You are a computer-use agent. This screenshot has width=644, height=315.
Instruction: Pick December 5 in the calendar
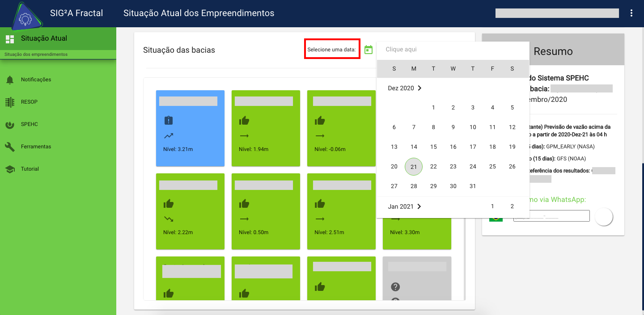(x=512, y=108)
